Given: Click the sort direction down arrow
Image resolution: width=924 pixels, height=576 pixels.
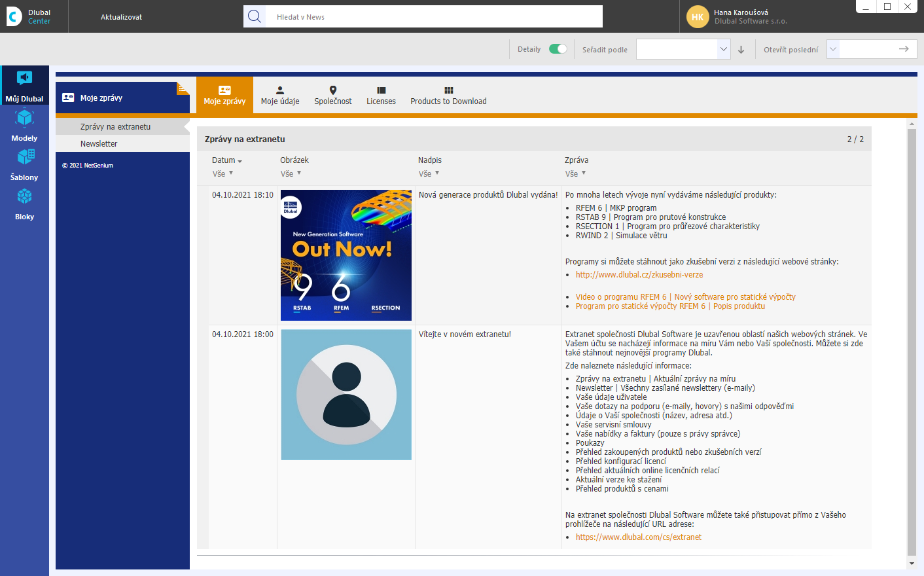Looking at the screenshot, I should coord(741,49).
